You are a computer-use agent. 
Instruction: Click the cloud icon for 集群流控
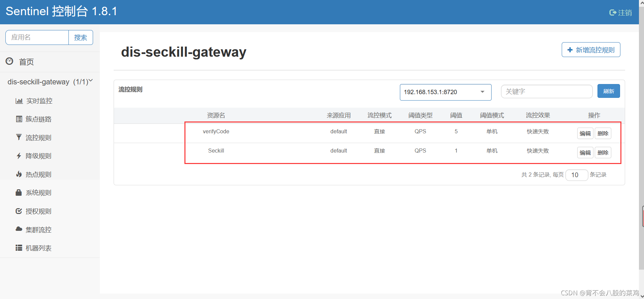click(19, 229)
